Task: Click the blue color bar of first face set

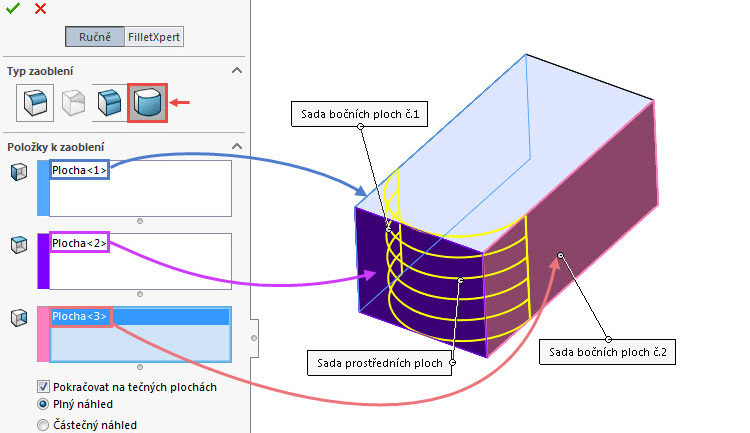Action: click(44, 188)
